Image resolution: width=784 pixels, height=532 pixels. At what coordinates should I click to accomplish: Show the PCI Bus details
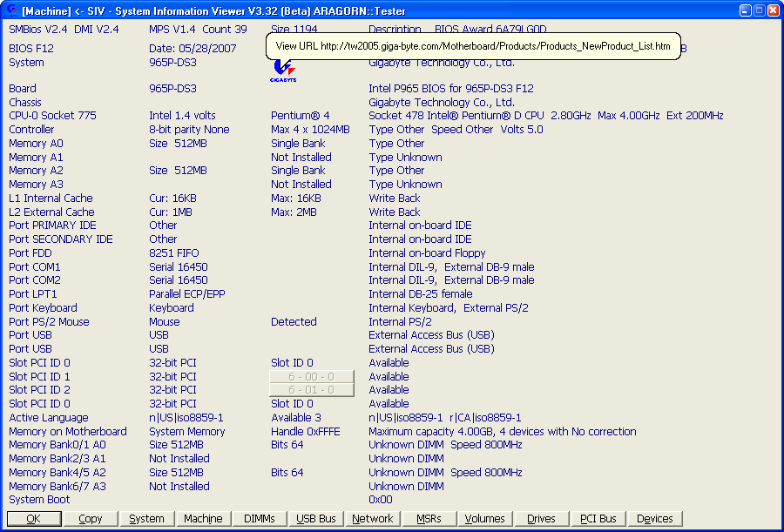click(x=598, y=519)
